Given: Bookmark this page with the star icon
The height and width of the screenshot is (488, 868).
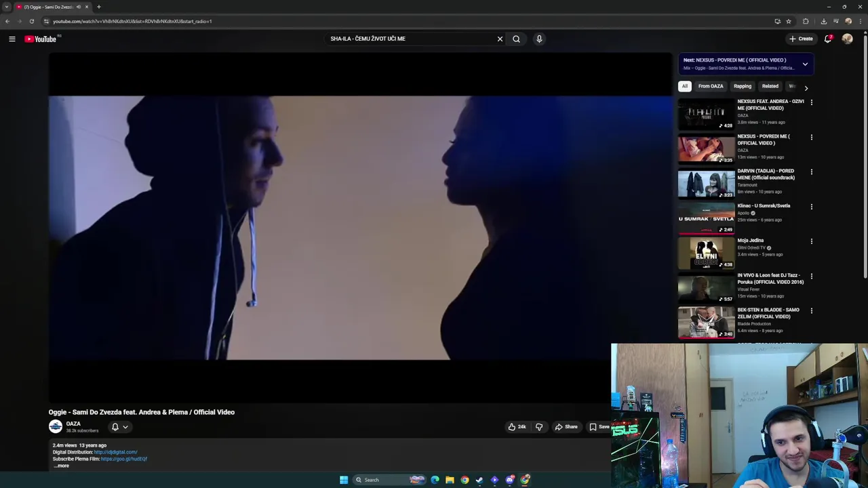Looking at the screenshot, I should click(789, 21).
